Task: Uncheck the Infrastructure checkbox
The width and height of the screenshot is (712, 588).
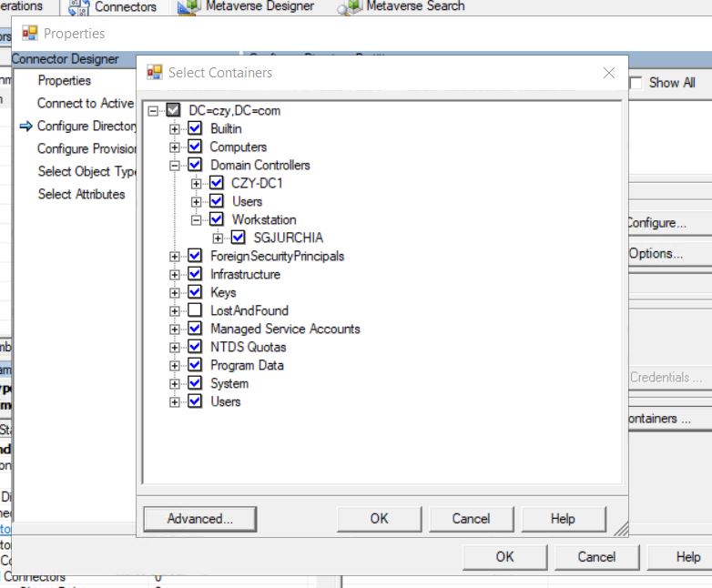Action: [x=195, y=273]
